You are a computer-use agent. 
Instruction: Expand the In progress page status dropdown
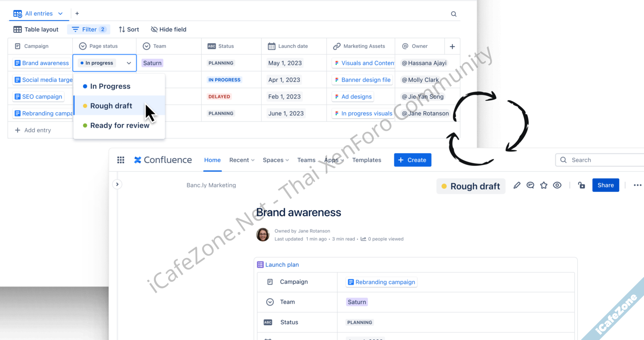(x=105, y=63)
